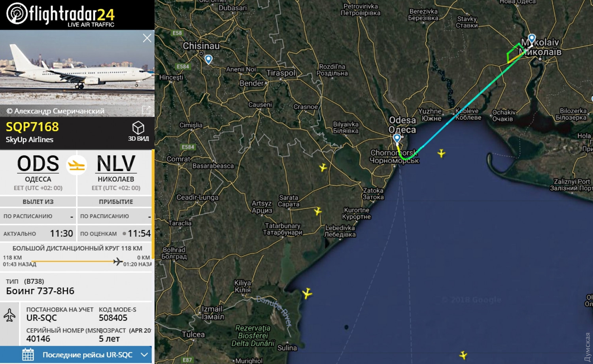Viewport: 593px width, 364px height.
Task: Click the yellow plane at bottom right sea
Action: pos(463,355)
